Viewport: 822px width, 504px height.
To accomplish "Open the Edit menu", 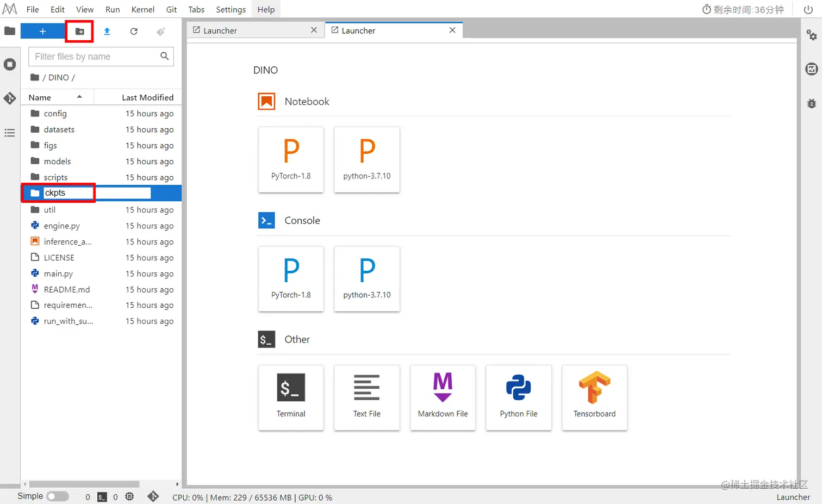I will click(x=58, y=9).
